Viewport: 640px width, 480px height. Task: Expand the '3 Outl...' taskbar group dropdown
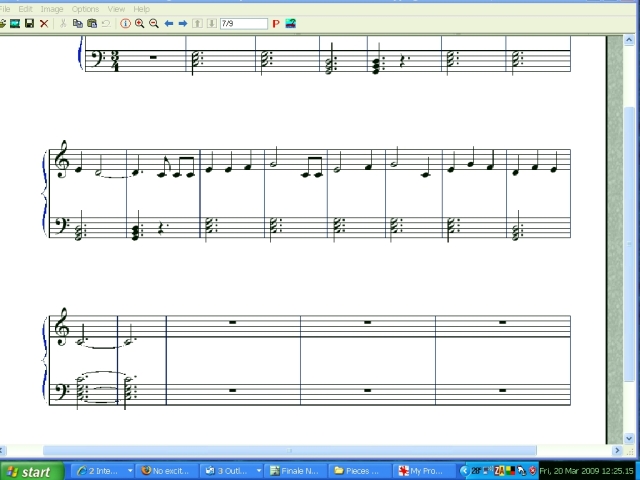[x=258, y=471]
